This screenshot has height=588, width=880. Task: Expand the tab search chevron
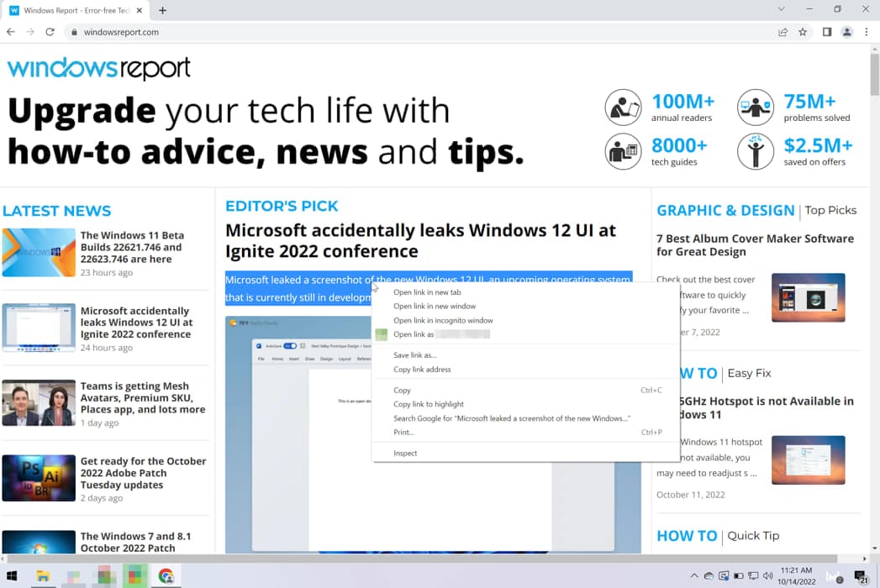(781, 9)
